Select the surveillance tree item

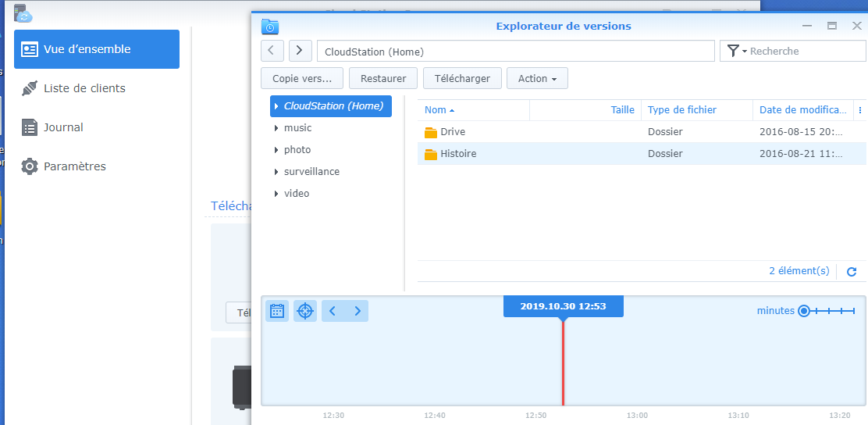coord(311,172)
